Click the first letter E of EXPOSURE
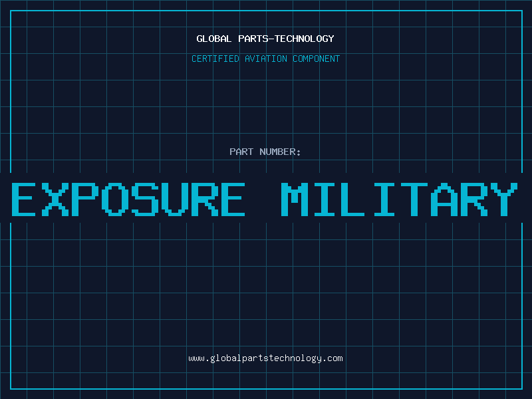Screen dimensions: 532x399 click(x=24, y=199)
